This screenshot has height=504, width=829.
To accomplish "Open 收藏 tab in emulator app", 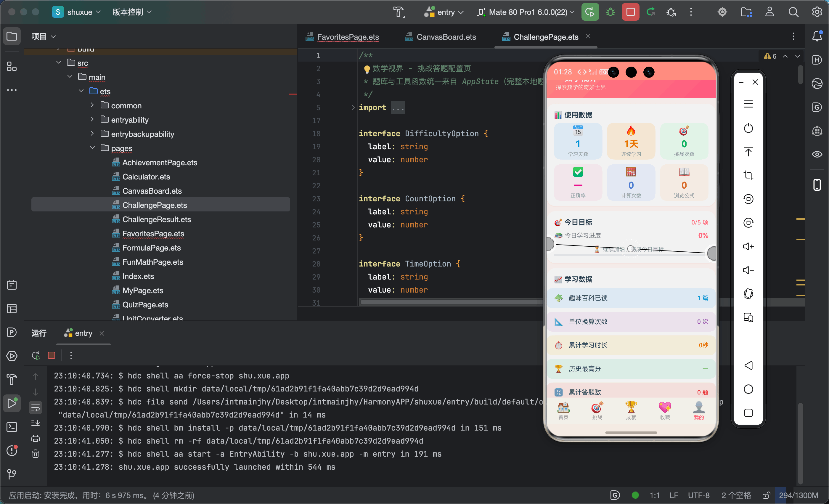I will click(x=665, y=410).
